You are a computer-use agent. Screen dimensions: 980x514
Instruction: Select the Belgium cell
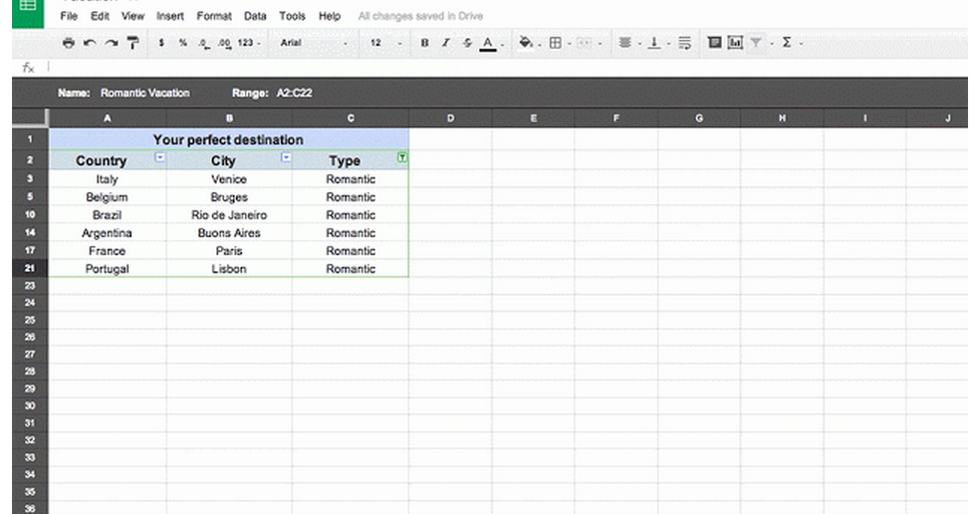pos(108,197)
